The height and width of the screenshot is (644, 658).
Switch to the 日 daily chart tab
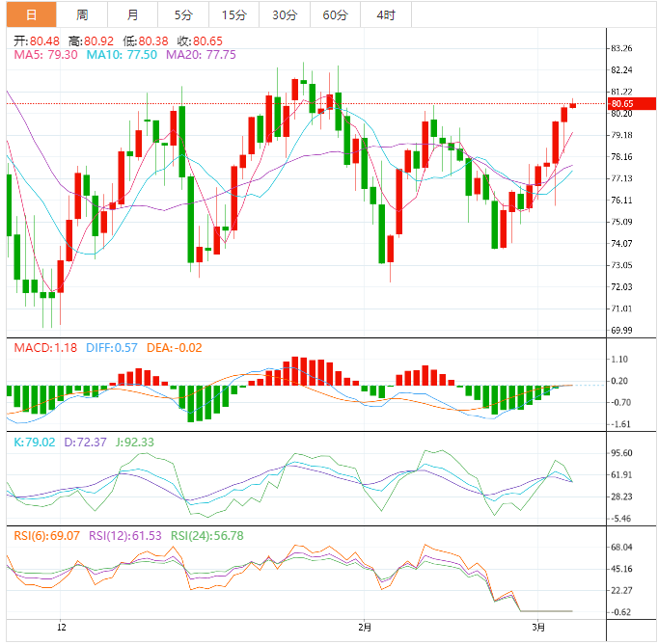(31, 14)
